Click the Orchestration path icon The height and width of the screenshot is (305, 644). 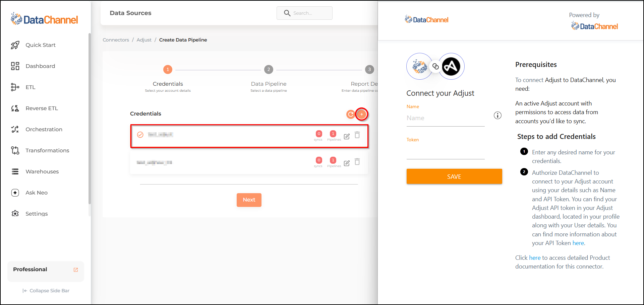pos(15,129)
